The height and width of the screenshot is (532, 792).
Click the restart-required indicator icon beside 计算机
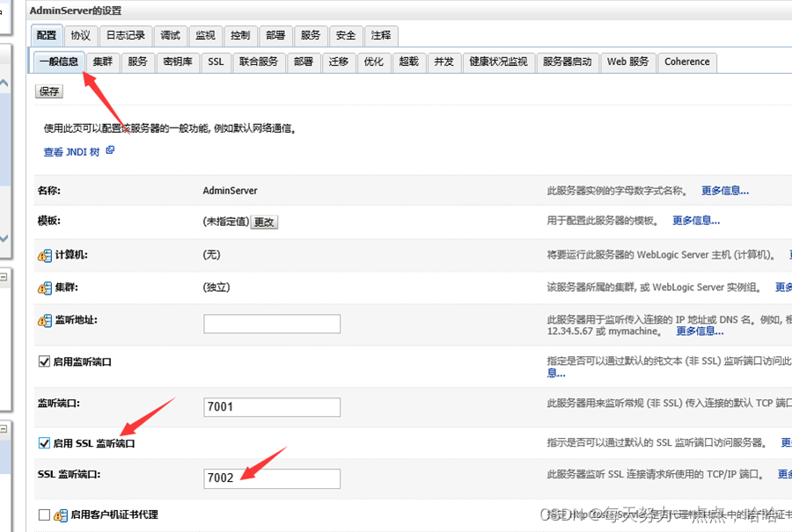(44, 254)
